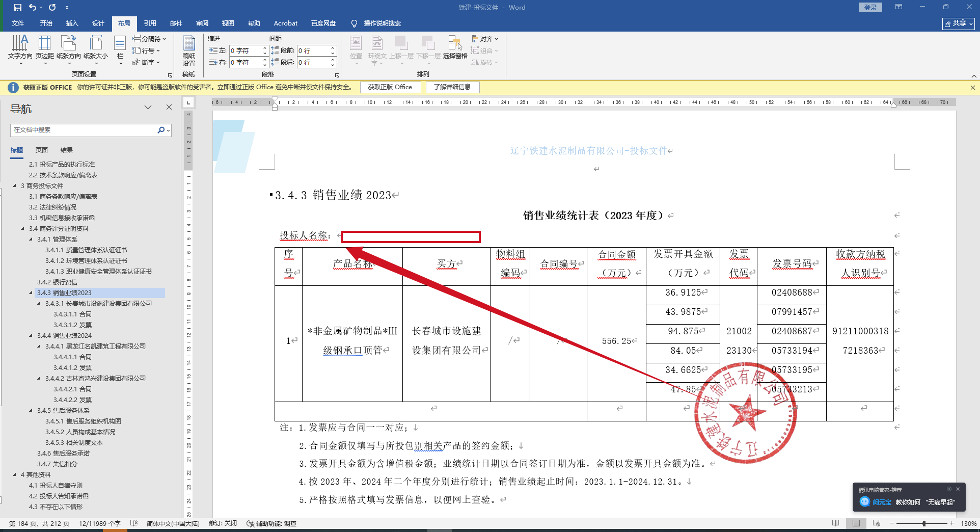Click the Position (位置) icon
Screen dimensions: 980x532
(x=356, y=49)
